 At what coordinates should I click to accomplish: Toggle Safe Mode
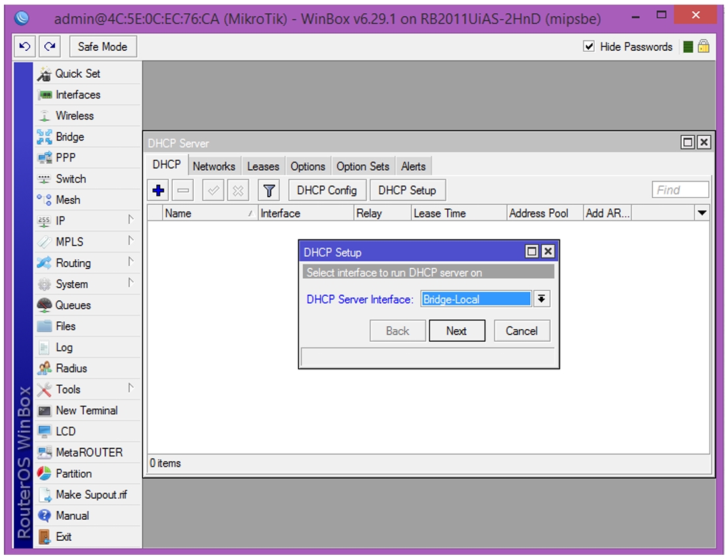click(103, 46)
